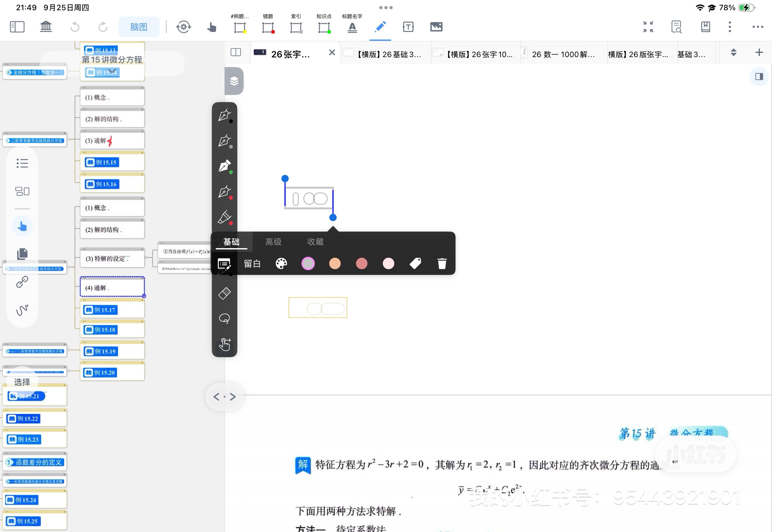Open the color palette icon
772x532 pixels.
(x=281, y=264)
